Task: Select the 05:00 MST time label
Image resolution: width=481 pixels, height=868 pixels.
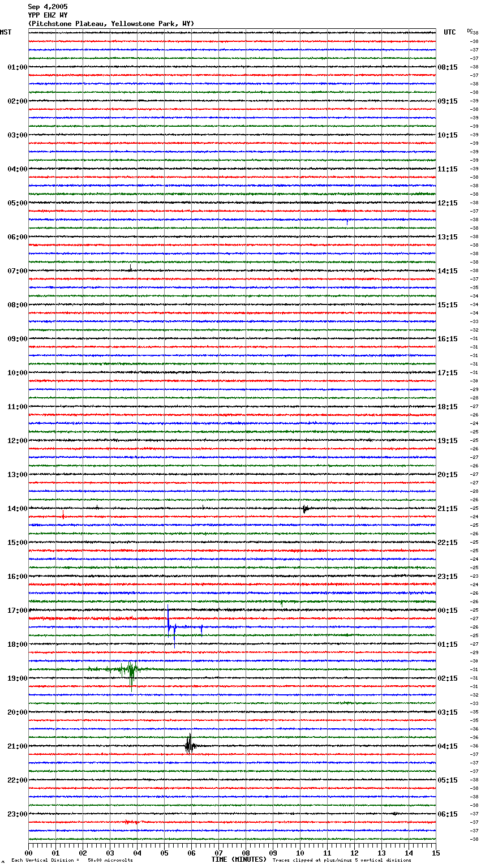Action: [18, 203]
